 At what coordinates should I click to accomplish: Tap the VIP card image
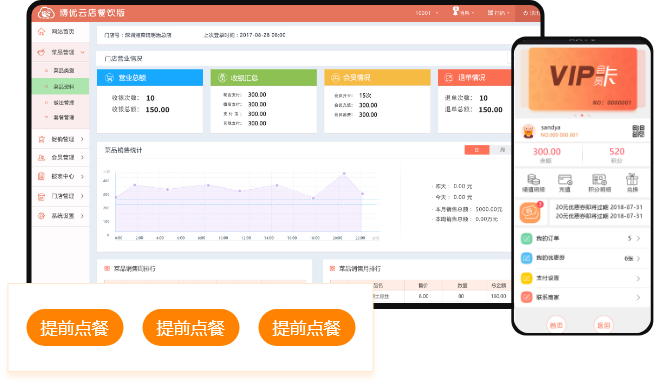[x=583, y=79]
